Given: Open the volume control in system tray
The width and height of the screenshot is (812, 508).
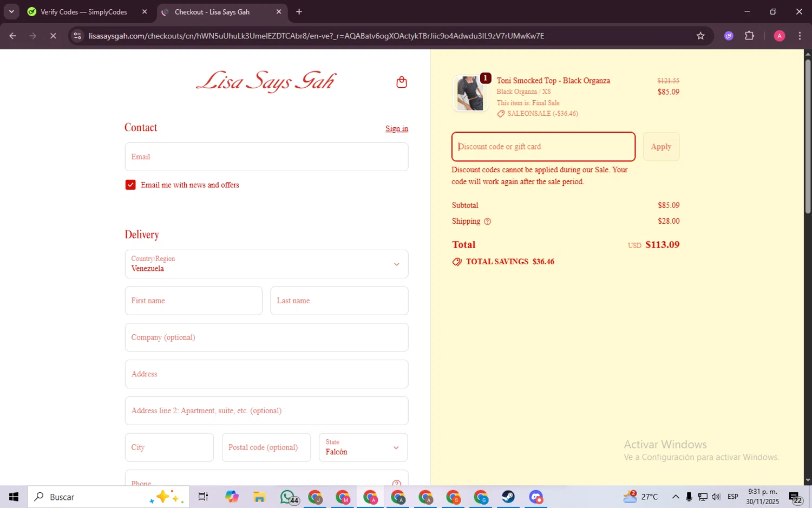Looking at the screenshot, I should coord(716,497).
